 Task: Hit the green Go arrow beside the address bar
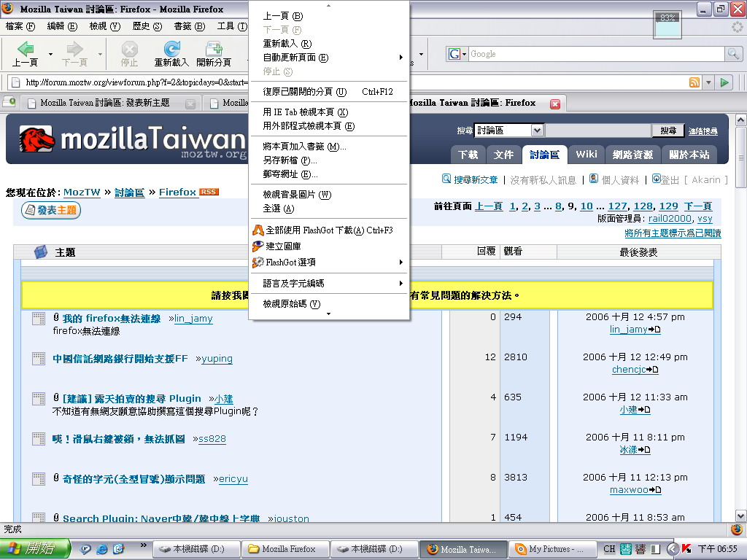[x=724, y=82]
